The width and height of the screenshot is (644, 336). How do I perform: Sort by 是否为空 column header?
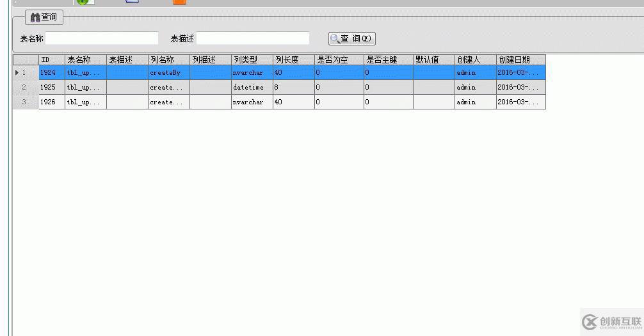click(x=339, y=60)
